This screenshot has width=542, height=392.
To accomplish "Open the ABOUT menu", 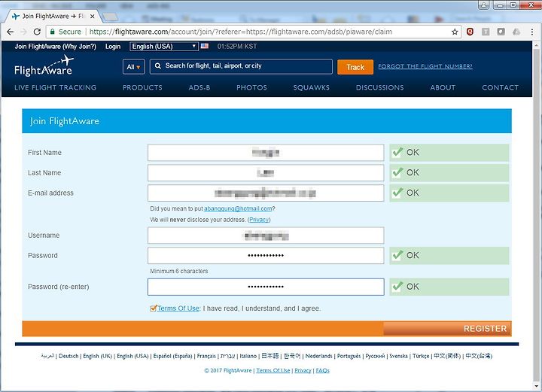I will pos(443,88).
